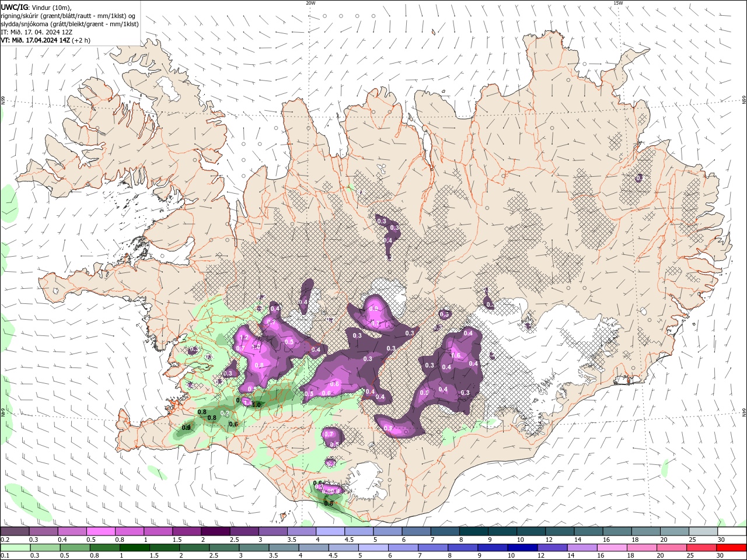Select the rain legend swatch for 7–8 mm
Screen dimensions: 747x560
click(x=432, y=548)
